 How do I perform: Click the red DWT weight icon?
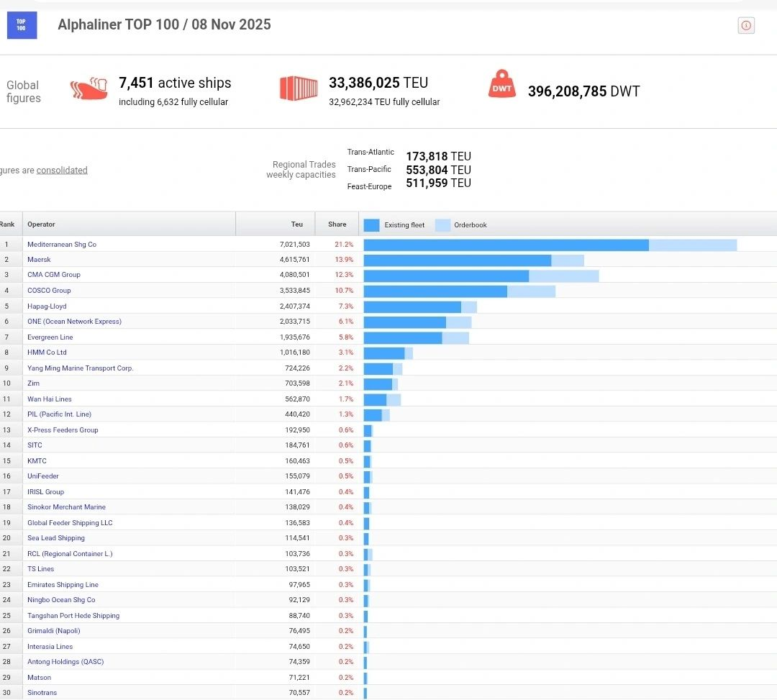501,86
